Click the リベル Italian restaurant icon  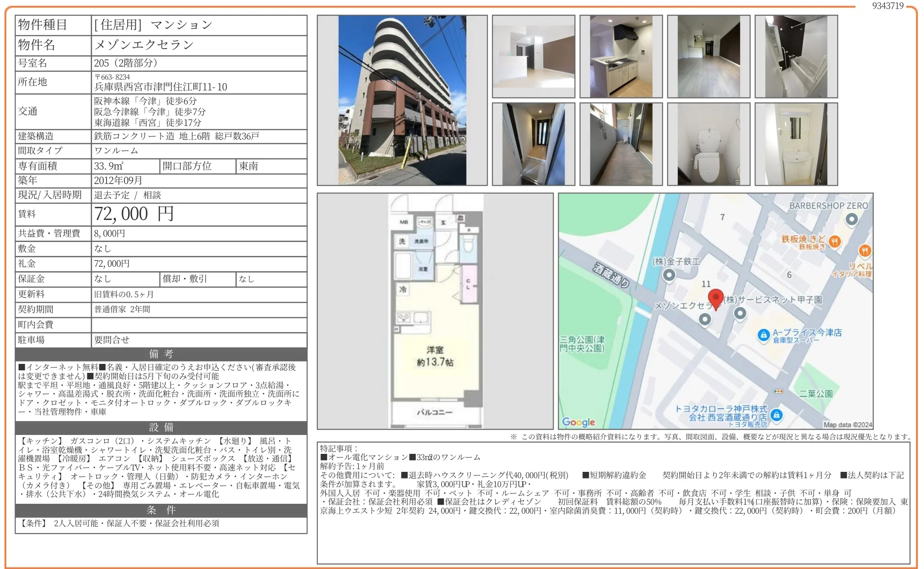pyautogui.click(x=865, y=251)
